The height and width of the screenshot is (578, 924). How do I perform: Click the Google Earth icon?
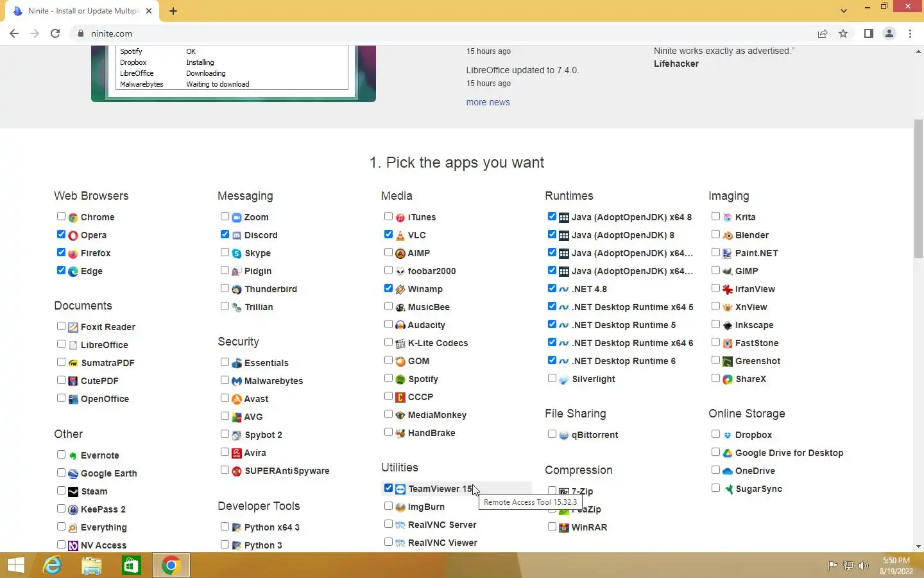[73, 474]
